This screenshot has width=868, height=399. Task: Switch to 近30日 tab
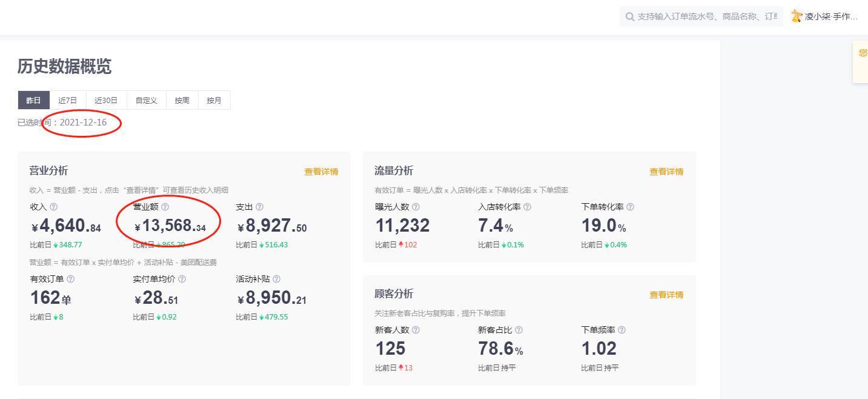pyautogui.click(x=106, y=100)
